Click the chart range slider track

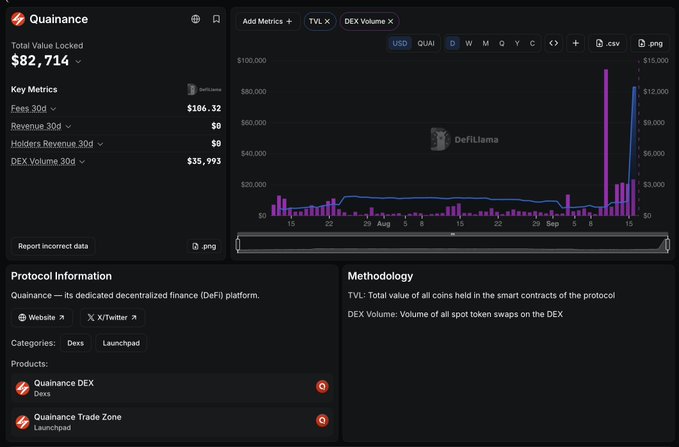point(453,245)
